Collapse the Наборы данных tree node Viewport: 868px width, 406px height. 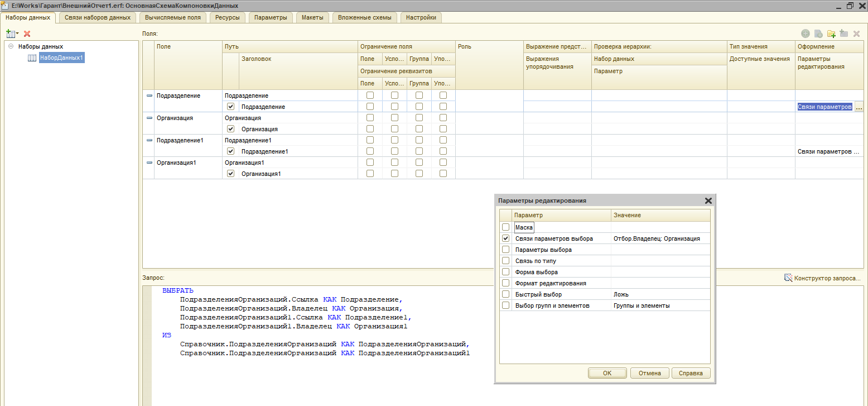pyautogui.click(x=11, y=47)
